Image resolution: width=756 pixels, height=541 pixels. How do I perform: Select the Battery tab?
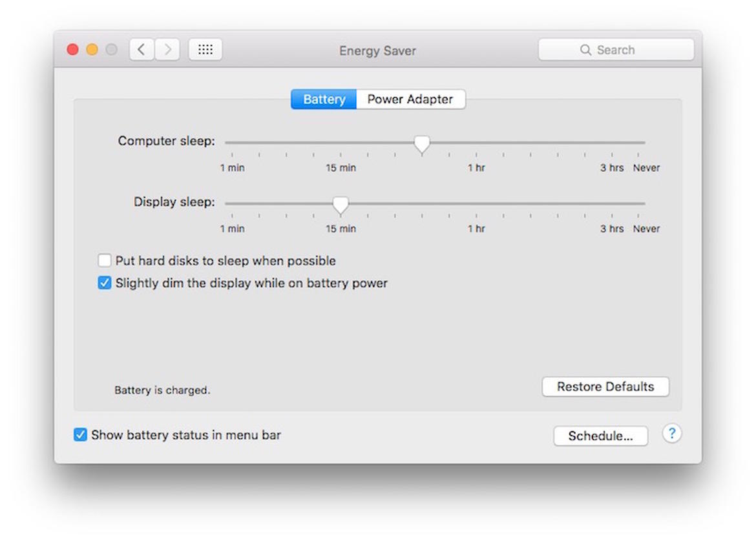[x=323, y=99]
